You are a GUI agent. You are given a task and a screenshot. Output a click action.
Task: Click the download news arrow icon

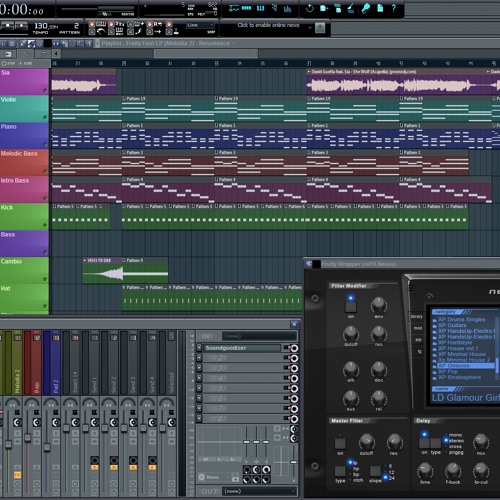[320, 28]
